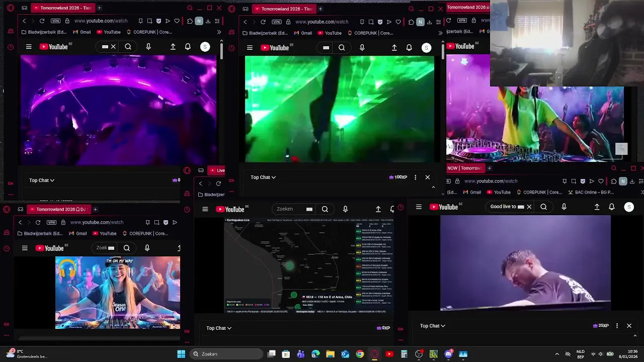
Task: Open account avatar S in top-middle window
Action: click(x=426, y=48)
